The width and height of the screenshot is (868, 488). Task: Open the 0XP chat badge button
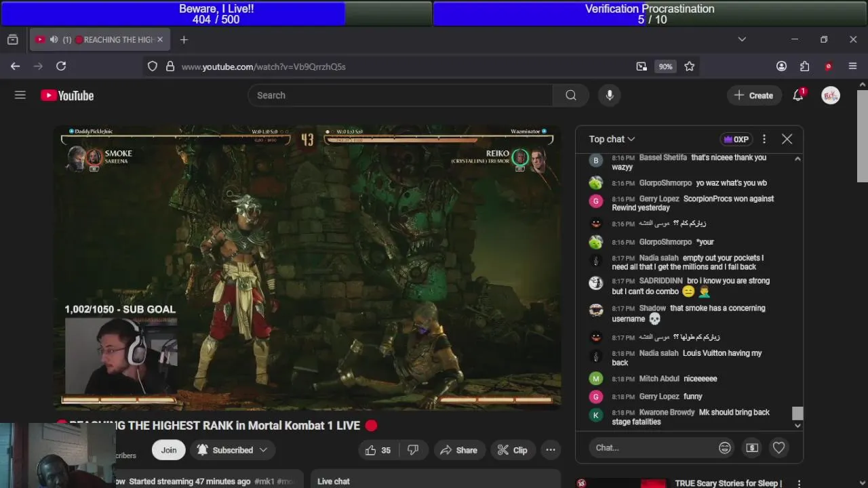click(x=736, y=139)
